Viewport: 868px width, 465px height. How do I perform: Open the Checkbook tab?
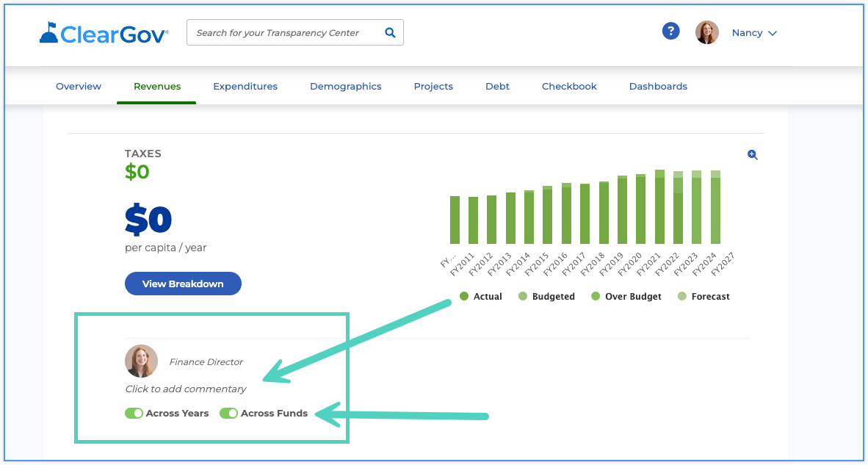[569, 87]
